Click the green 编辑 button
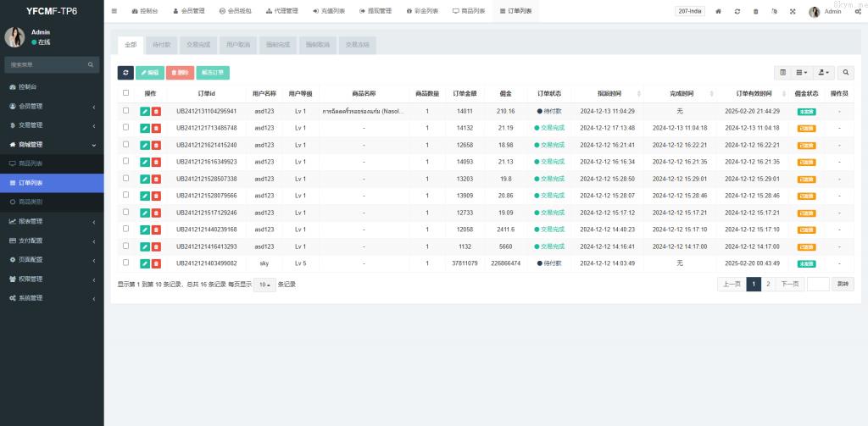This screenshot has height=426, width=868. (150, 73)
